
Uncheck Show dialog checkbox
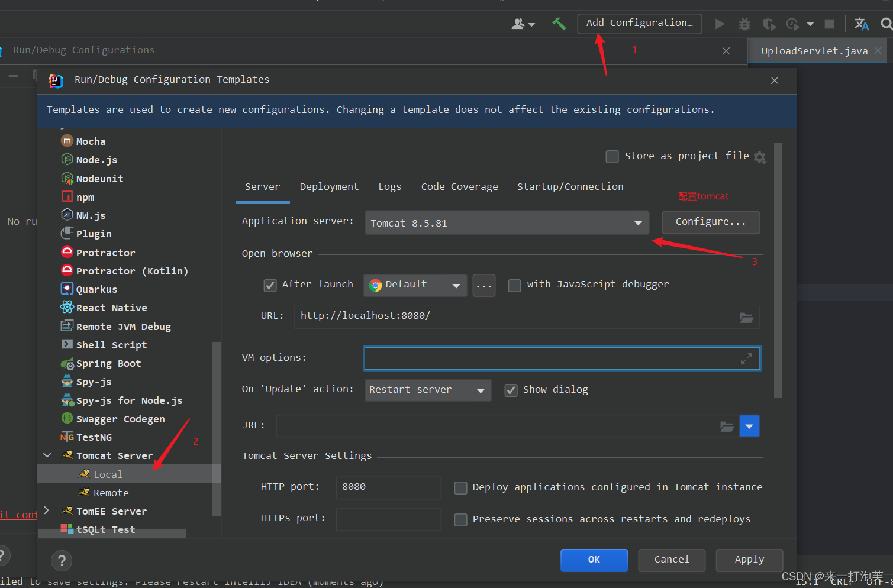[x=511, y=390]
